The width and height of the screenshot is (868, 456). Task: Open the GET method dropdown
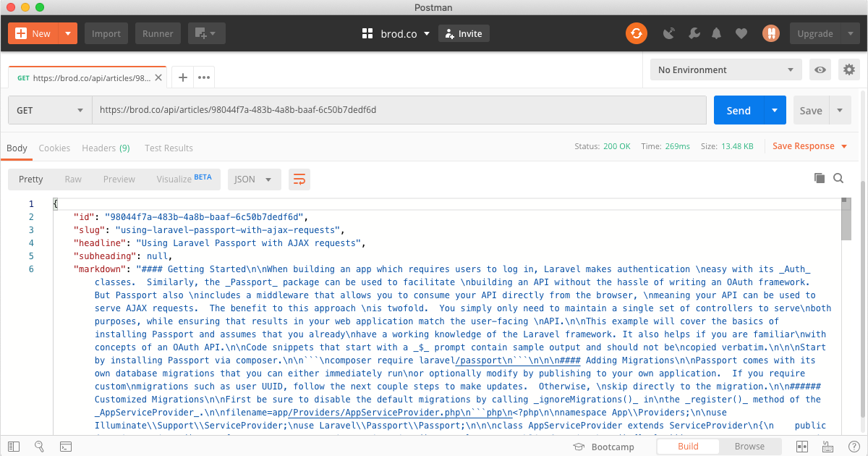click(49, 110)
